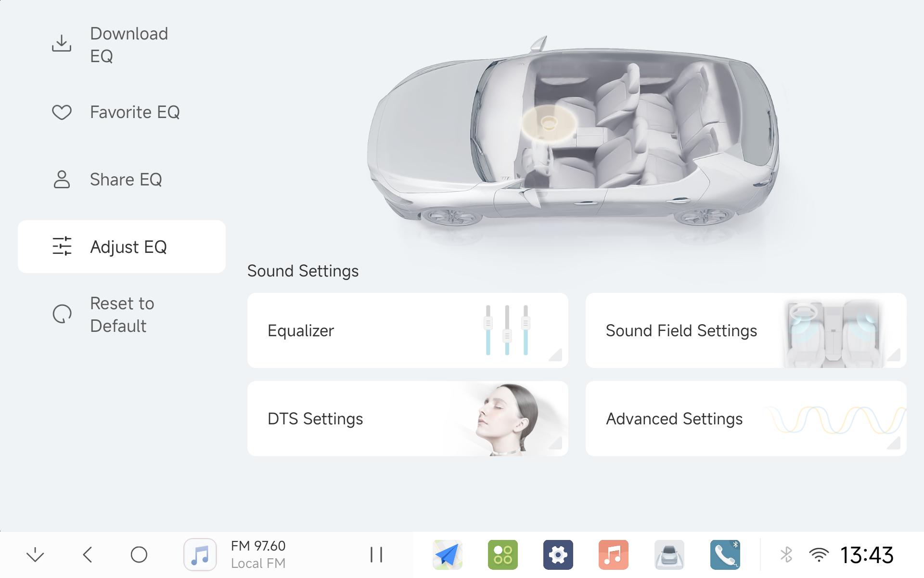Select the Adjust EQ tab
Viewport: 924px width, 578px height.
pyautogui.click(x=121, y=247)
